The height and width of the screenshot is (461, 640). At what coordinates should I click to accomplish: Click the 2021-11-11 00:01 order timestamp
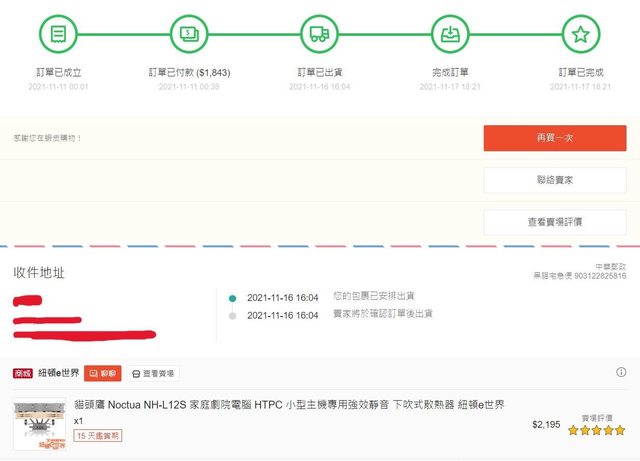coord(58,87)
